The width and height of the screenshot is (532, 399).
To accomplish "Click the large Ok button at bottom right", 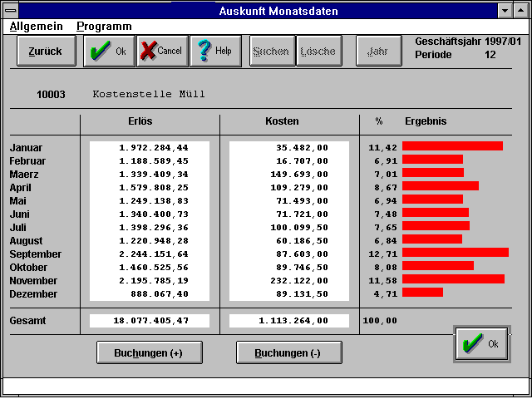I will (x=480, y=344).
